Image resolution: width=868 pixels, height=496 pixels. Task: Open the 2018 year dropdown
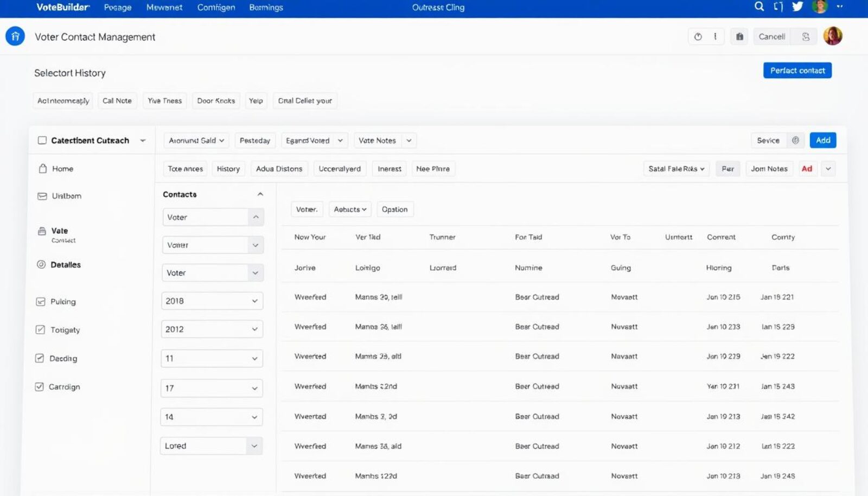(x=211, y=301)
